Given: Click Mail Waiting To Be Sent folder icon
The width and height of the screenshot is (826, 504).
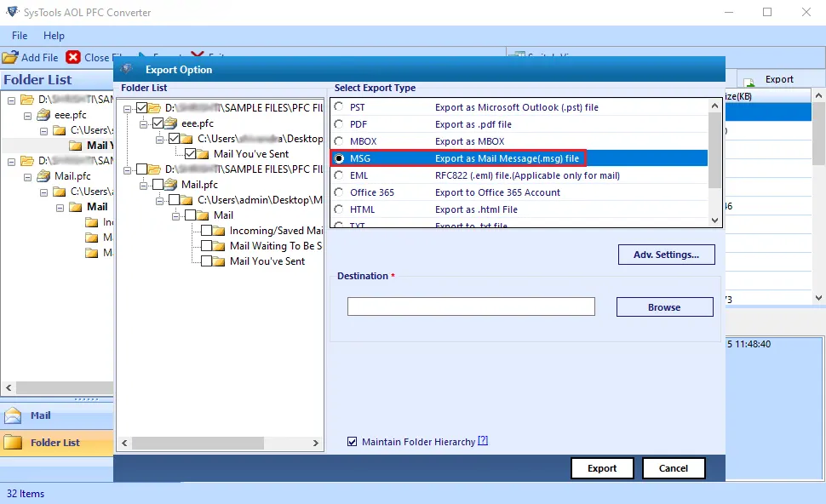Looking at the screenshot, I should [219, 246].
